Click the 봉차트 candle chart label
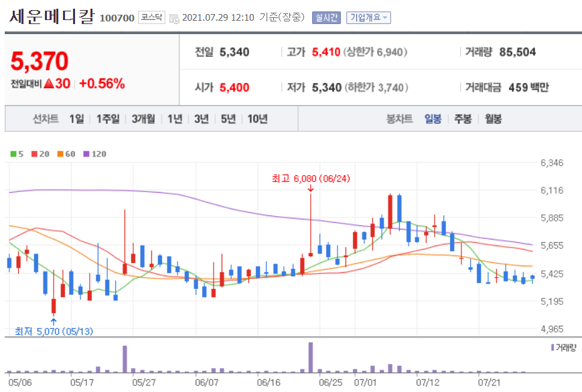 click(399, 119)
